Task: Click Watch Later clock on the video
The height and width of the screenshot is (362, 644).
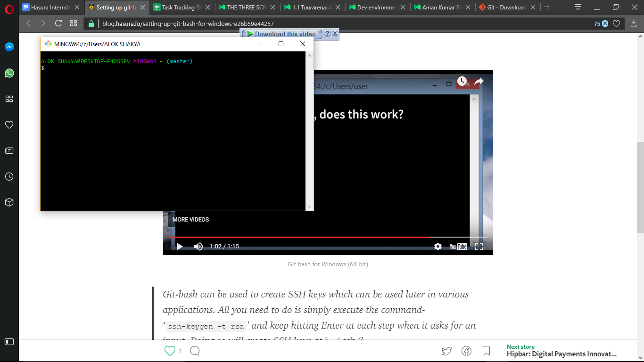Action: click(x=462, y=82)
